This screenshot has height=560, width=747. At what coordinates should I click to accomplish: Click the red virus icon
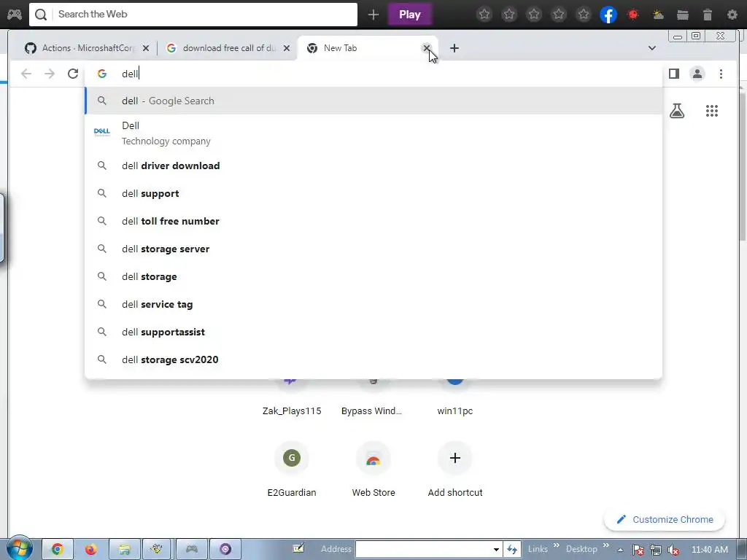click(633, 15)
